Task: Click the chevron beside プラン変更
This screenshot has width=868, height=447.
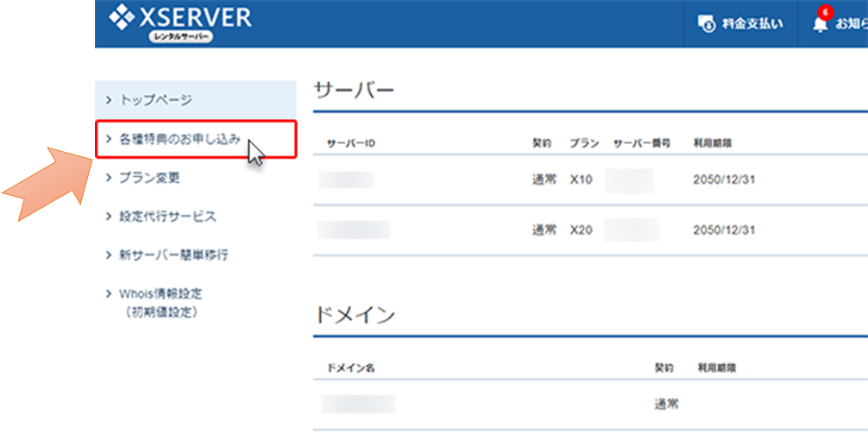Action: coord(108,178)
